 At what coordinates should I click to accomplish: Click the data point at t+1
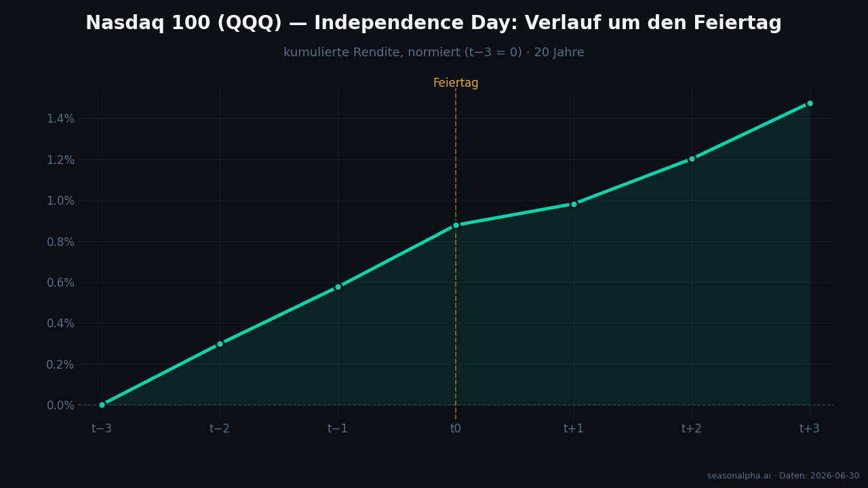tap(574, 204)
